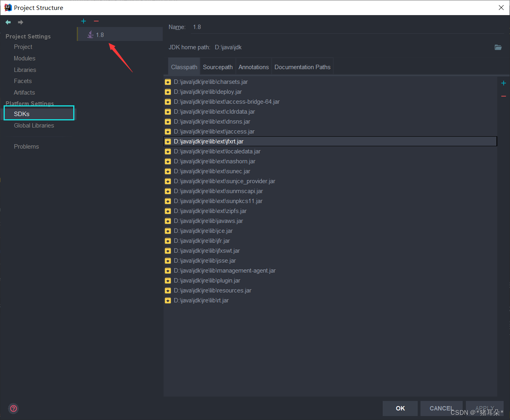Click the jar icon next to rt.jar entry

point(167,300)
